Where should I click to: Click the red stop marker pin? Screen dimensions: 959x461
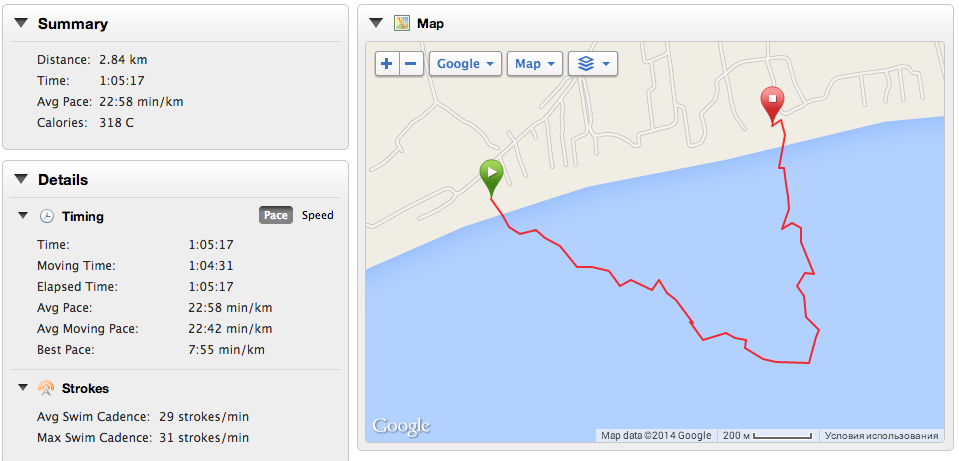(772, 102)
